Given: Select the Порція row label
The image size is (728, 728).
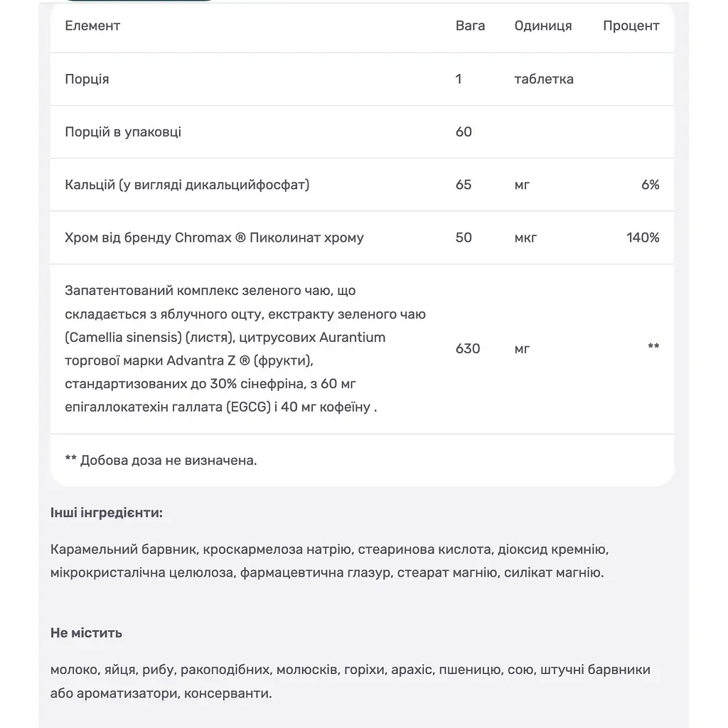Looking at the screenshot, I should pyautogui.click(x=87, y=79).
